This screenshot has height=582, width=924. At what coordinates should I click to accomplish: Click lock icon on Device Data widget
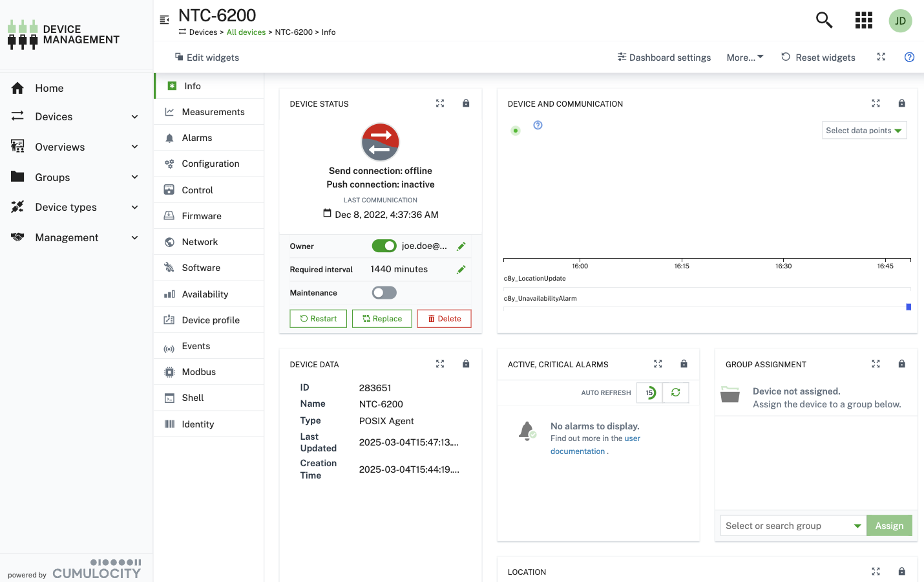(466, 364)
